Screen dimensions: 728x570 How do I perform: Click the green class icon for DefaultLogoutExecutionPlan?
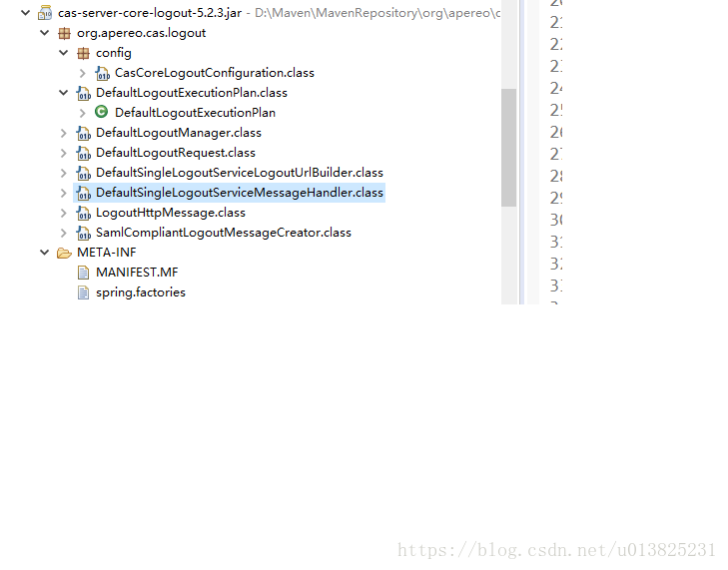tap(101, 112)
